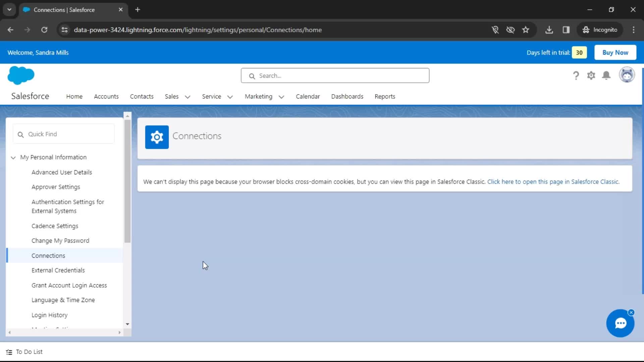Click the Connections gear header icon

click(x=157, y=137)
